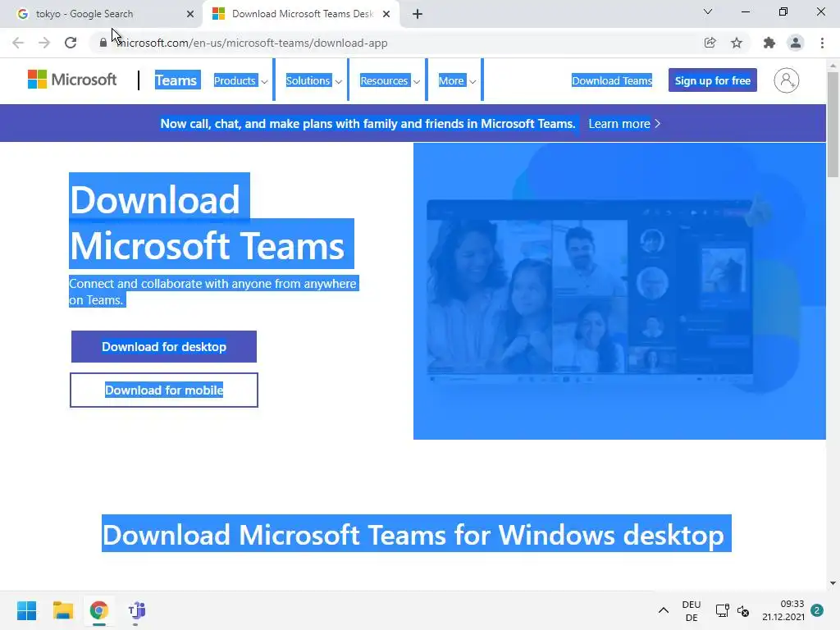Expand the Solutions menu

(313, 81)
